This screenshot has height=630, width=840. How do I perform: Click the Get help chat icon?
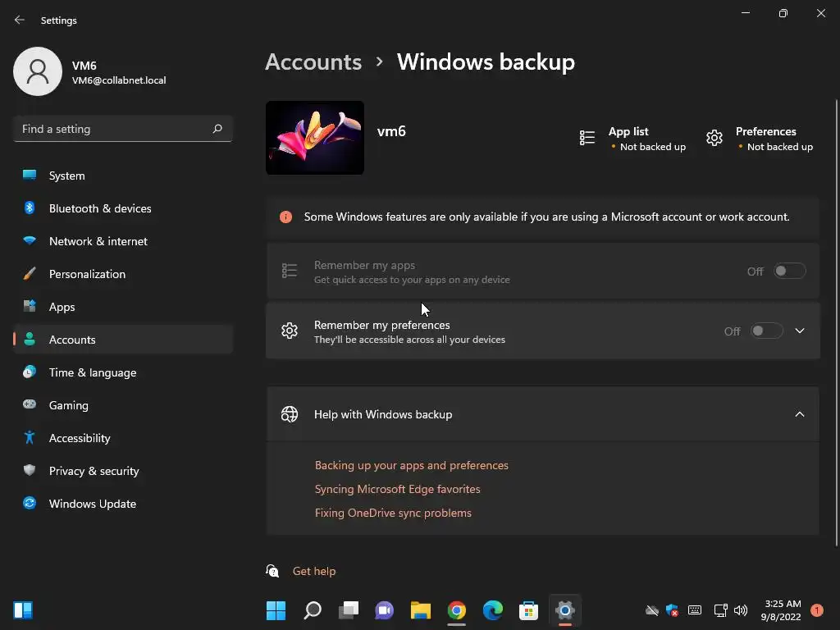coord(272,571)
